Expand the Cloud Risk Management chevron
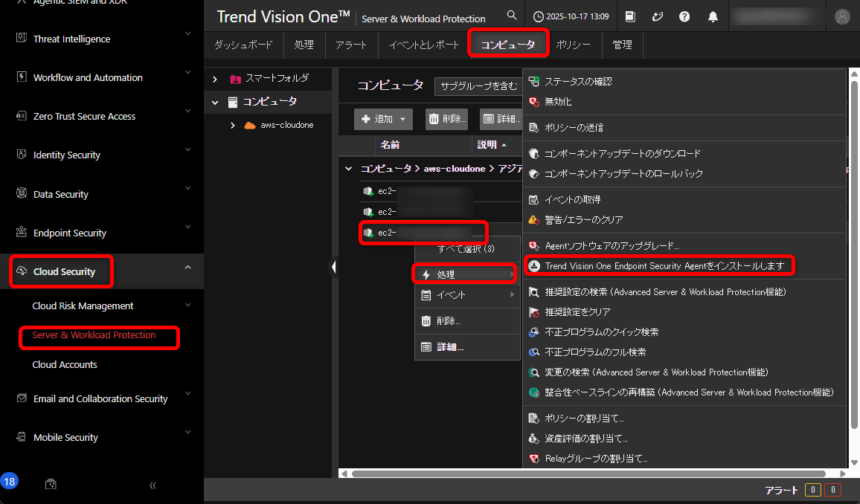Image resolution: width=860 pixels, height=504 pixels. pyautogui.click(x=188, y=305)
